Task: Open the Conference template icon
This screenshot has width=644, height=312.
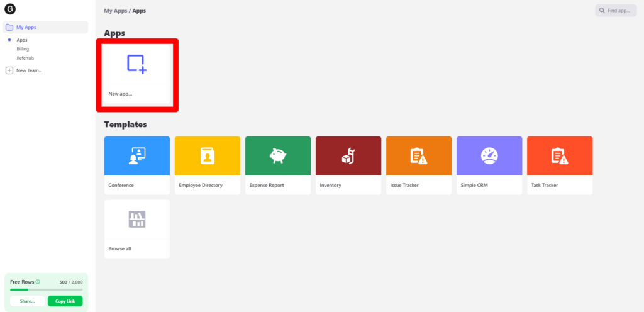Action: click(x=137, y=155)
